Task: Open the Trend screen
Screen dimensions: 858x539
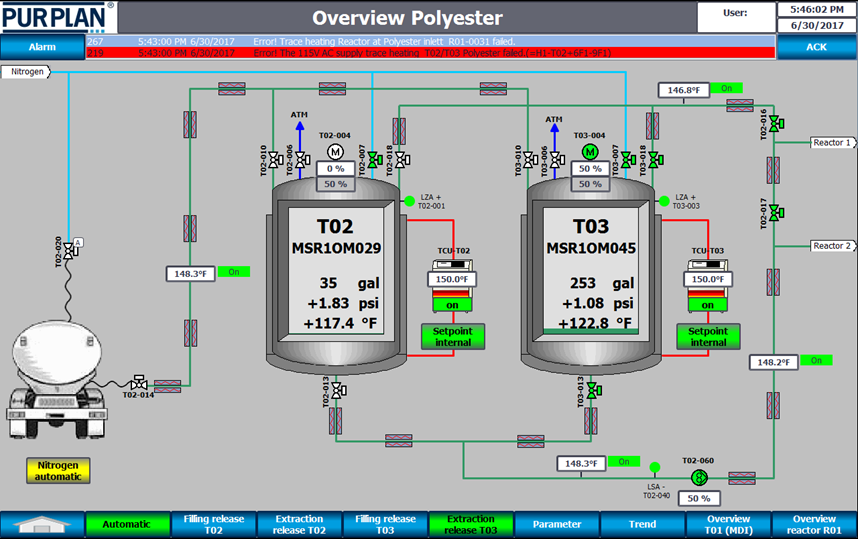Action: [642, 524]
